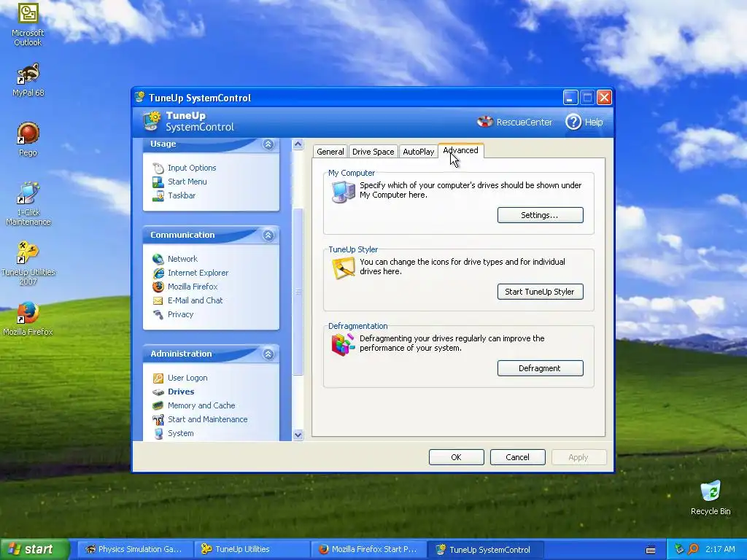This screenshot has height=560, width=747.
Task: Select Mozilla Firefox desktop shortcut
Action: (x=28, y=313)
